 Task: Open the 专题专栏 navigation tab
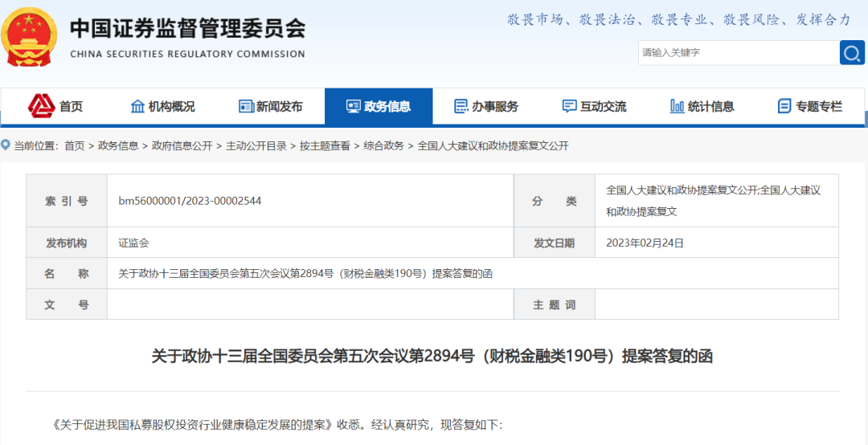pyautogui.click(x=810, y=106)
